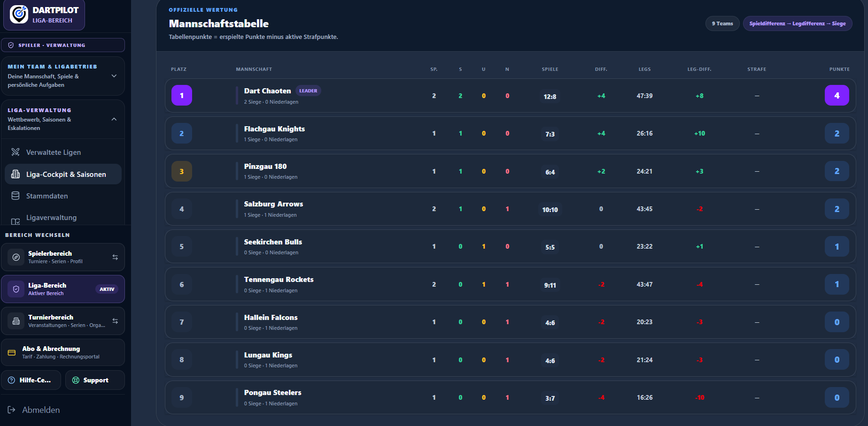This screenshot has width=868, height=426.
Task: Click the Spieldifferenz → Legdifferenz → Siege sorting pill
Action: pyautogui.click(x=798, y=23)
